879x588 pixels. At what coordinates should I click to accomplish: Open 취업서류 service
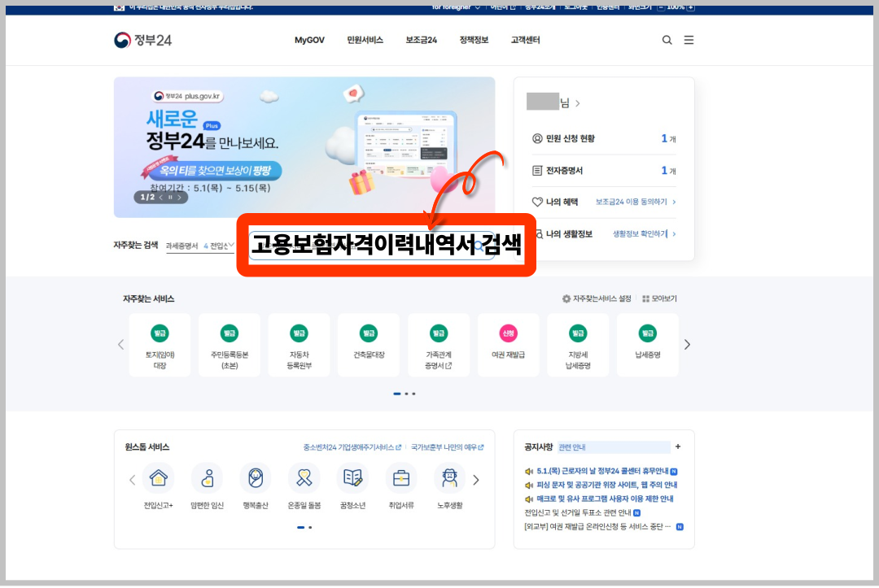click(x=401, y=486)
